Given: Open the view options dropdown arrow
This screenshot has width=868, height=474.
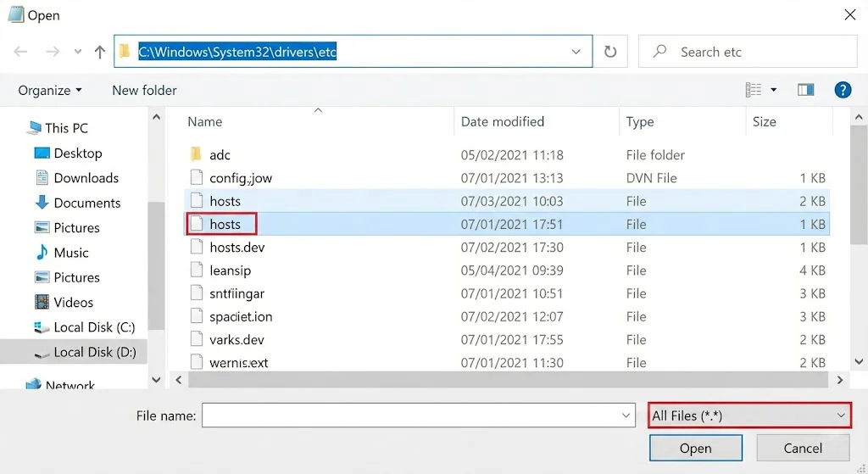Looking at the screenshot, I should (x=774, y=90).
